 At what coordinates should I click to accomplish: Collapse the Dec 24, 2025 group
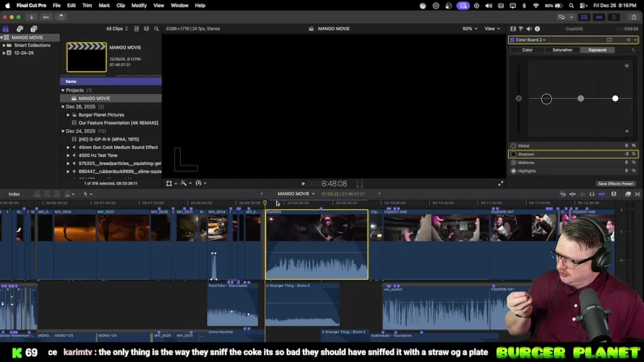[63, 131]
